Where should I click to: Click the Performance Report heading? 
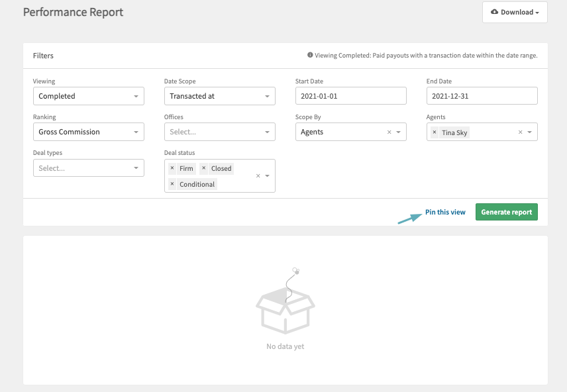tap(73, 13)
